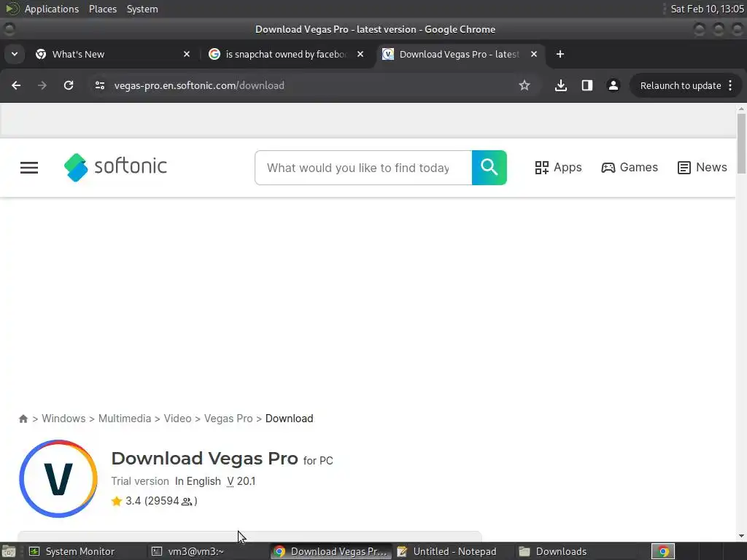Reload the current page
The height and width of the screenshot is (560, 747).
click(69, 86)
